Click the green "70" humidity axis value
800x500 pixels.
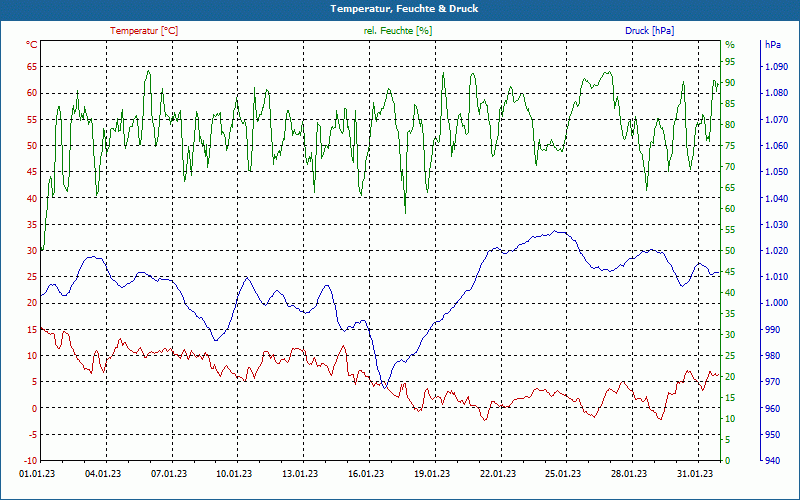[730, 167]
